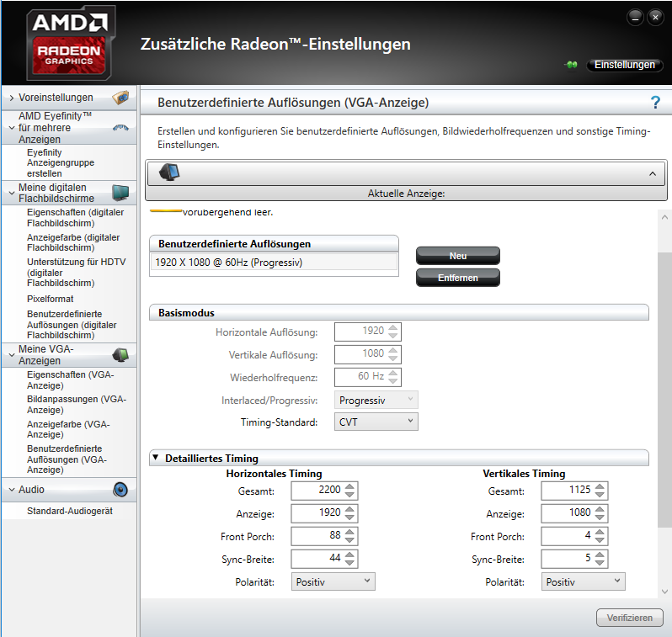
Task: Click the Voreinstellungen pin icon
Action: (x=121, y=98)
